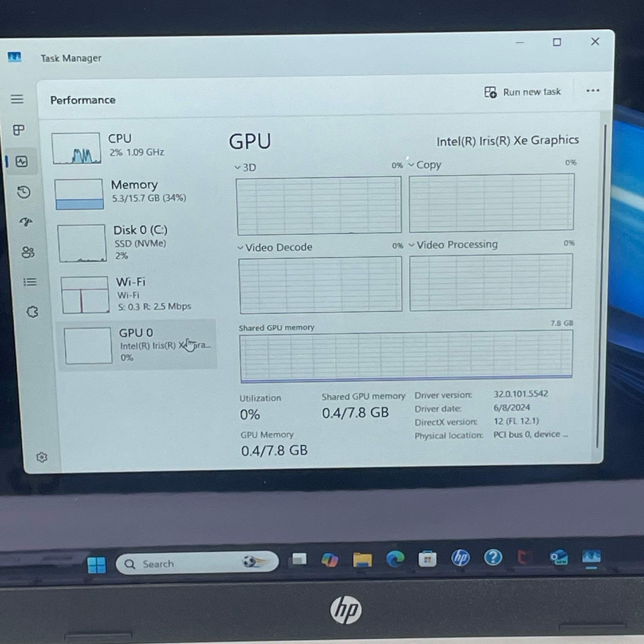Minimize the Task Manager window

point(520,43)
